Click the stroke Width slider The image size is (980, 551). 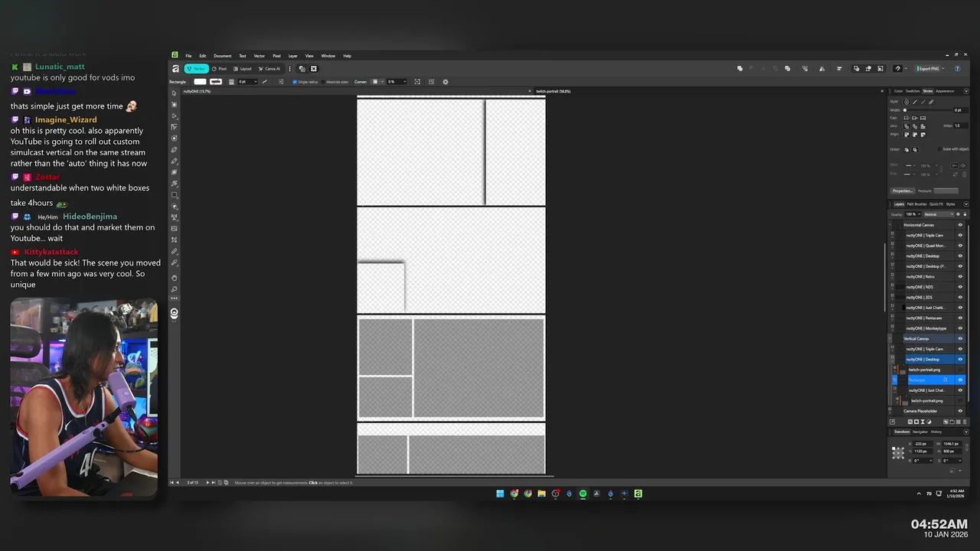click(x=926, y=110)
